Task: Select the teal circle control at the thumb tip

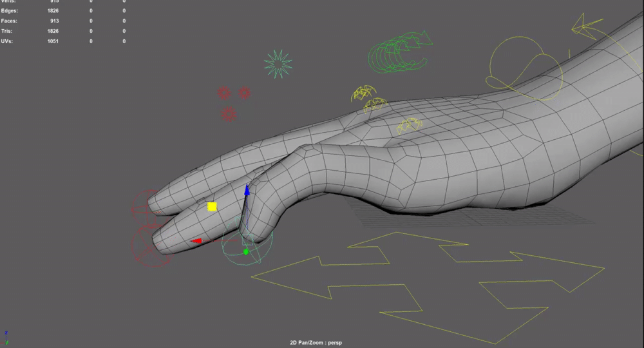Action: [x=247, y=242]
